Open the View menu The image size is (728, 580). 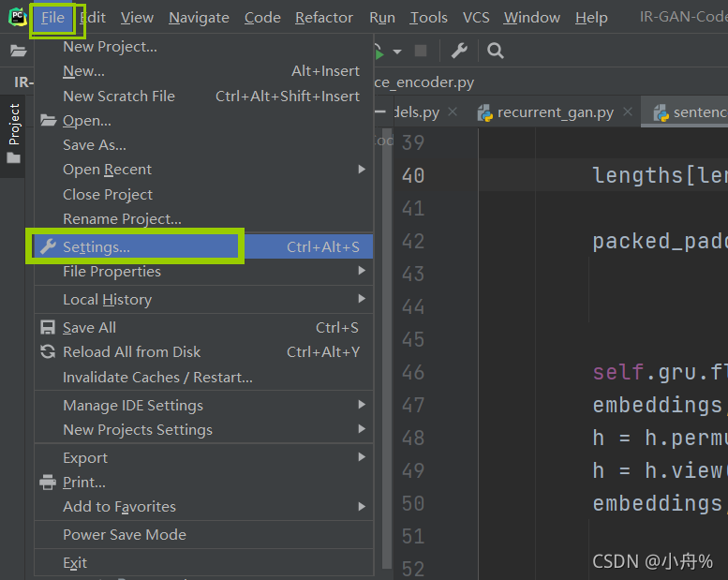click(x=137, y=18)
